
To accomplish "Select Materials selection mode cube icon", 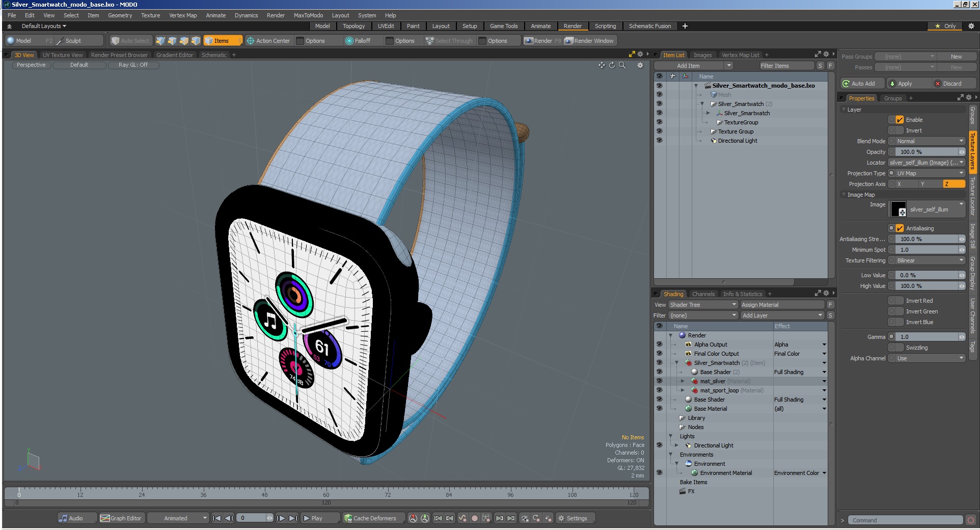I will click(x=196, y=41).
